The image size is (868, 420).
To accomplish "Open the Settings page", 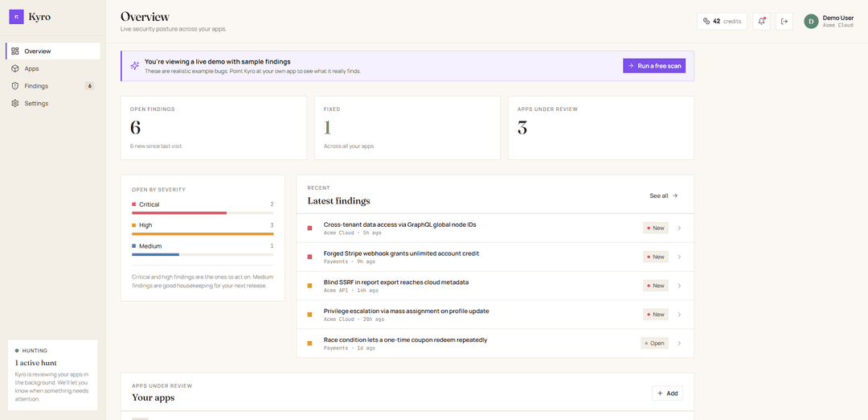I will (x=54, y=103).
